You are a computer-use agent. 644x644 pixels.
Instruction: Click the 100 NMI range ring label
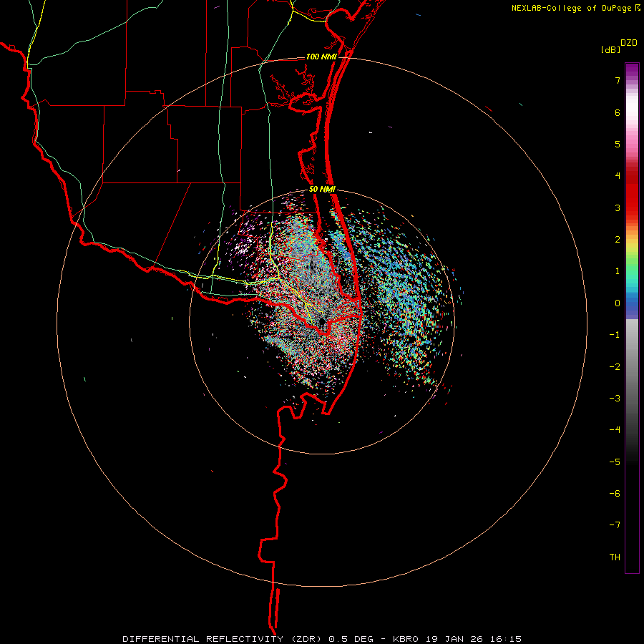tap(321, 57)
